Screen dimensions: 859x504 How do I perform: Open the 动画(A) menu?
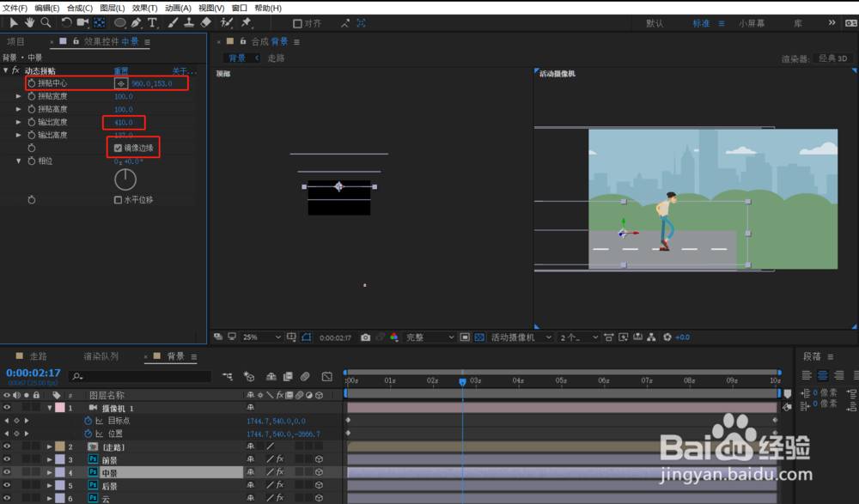(x=178, y=8)
